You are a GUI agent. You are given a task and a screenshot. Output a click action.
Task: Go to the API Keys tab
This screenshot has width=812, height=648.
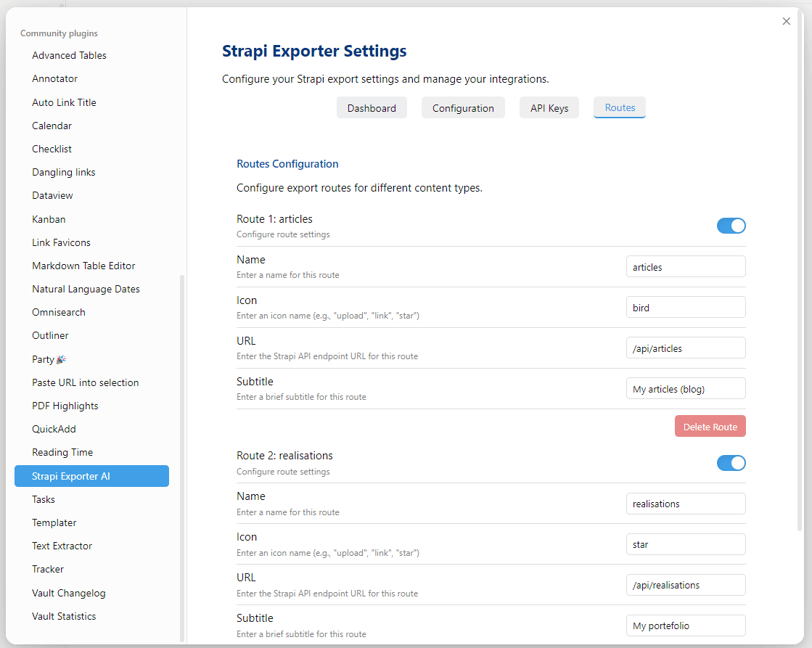coord(549,108)
